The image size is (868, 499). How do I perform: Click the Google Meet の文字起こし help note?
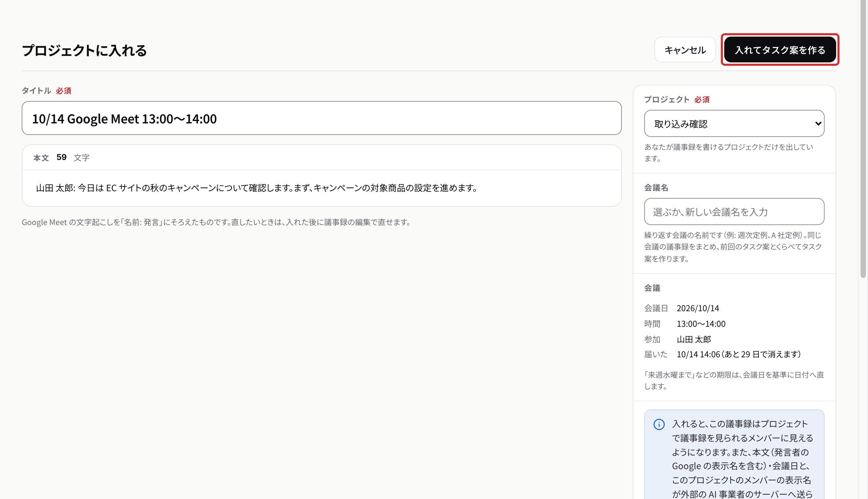(x=217, y=222)
